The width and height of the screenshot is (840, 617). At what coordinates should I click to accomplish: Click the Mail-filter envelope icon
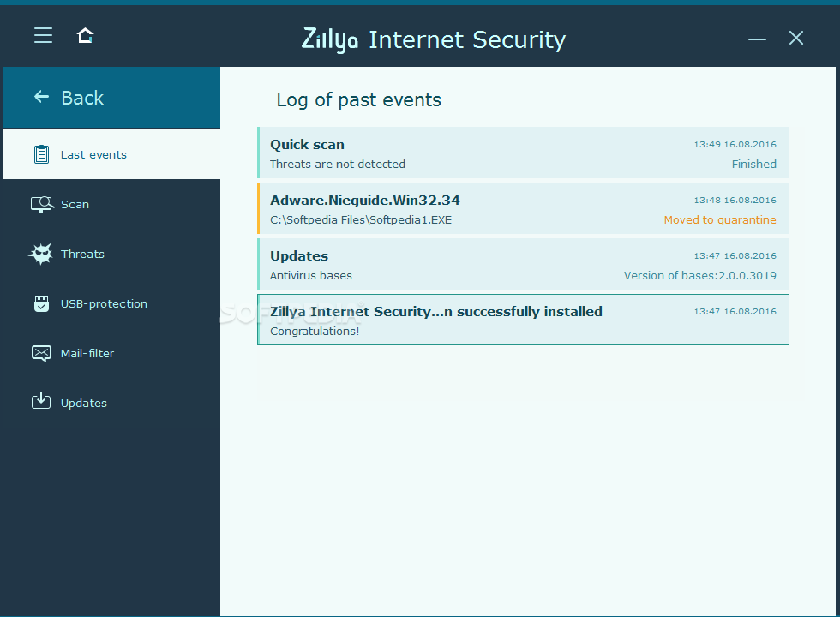41,353
